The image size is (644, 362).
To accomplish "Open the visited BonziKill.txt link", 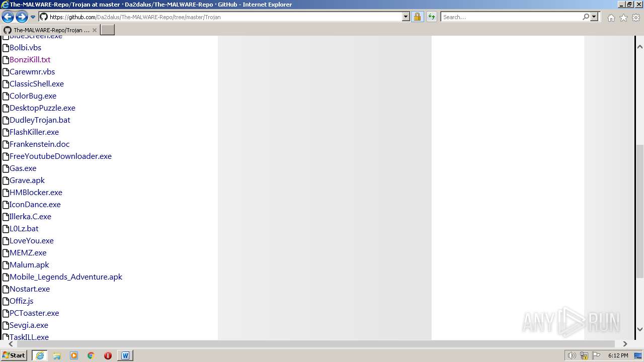I will point(30,60).
